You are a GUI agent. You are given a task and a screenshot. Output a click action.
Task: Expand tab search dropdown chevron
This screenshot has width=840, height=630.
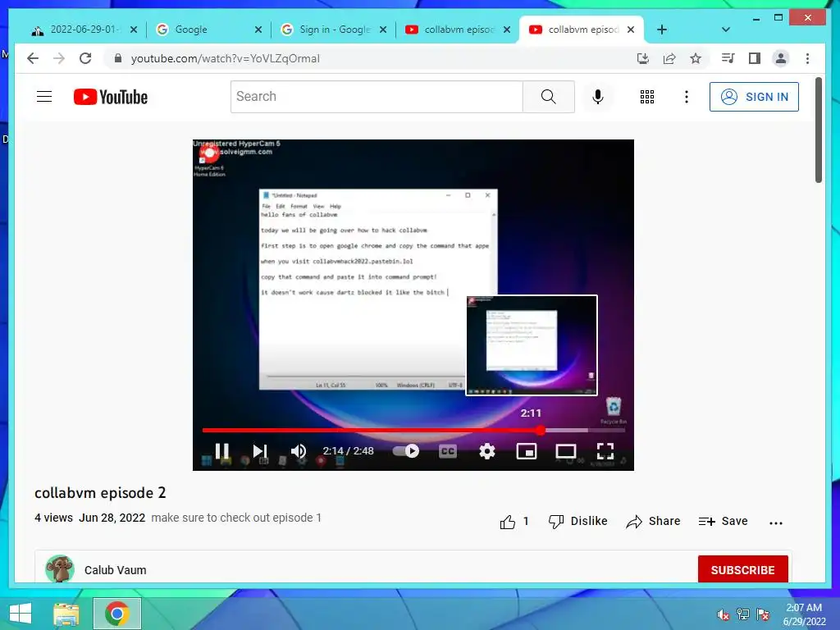tap(726, 30)
